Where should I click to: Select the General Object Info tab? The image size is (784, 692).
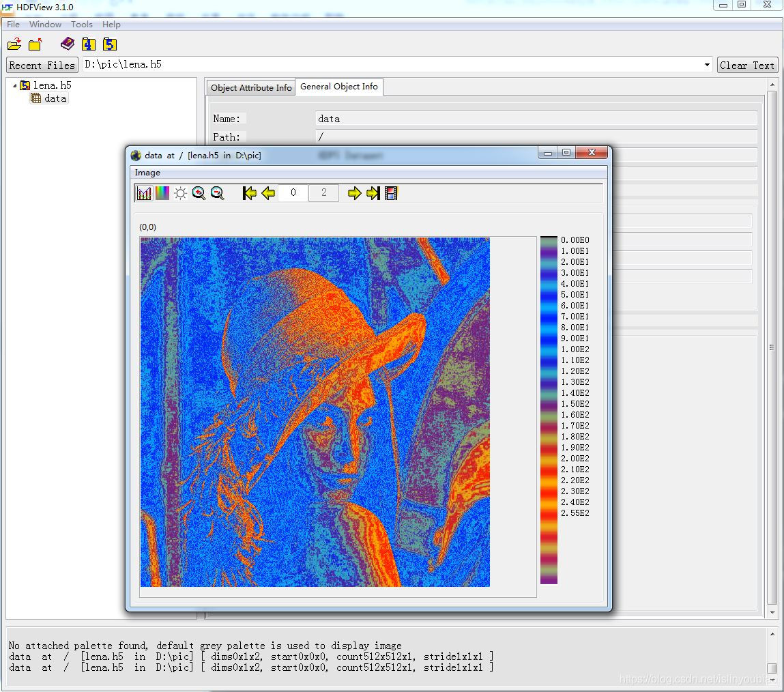339,87
